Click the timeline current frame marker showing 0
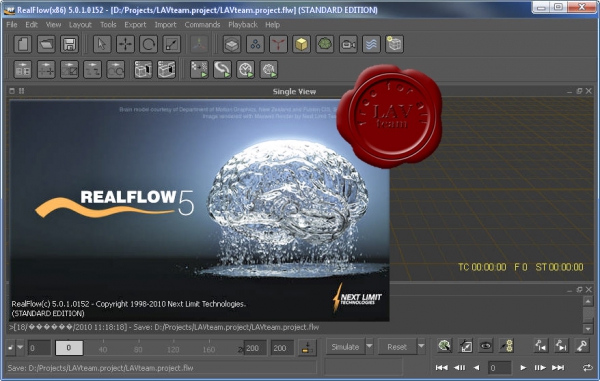600x381 pixels. tap(69, 348)
